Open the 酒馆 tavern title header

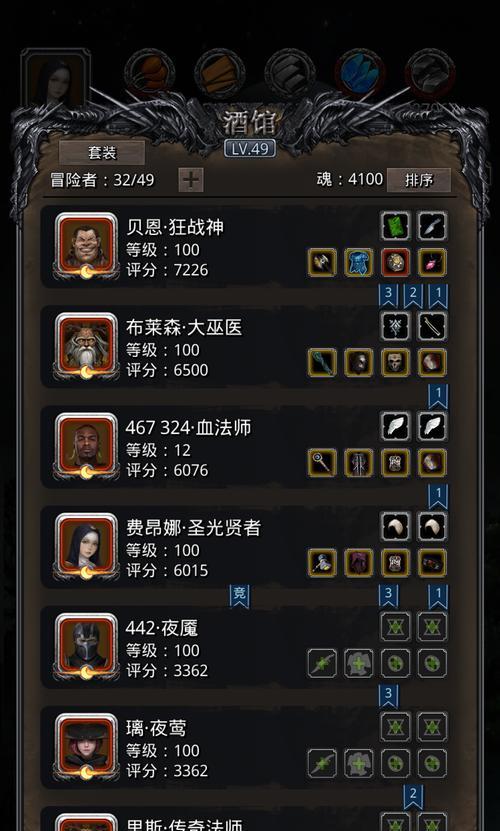point(249,123)
